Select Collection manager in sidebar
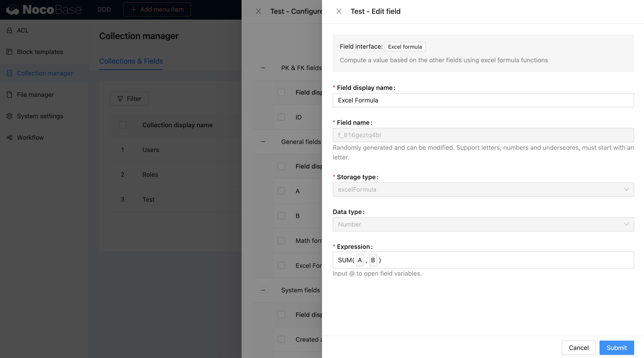The height and width of the screenshot is (358, 644). (44, 73)
